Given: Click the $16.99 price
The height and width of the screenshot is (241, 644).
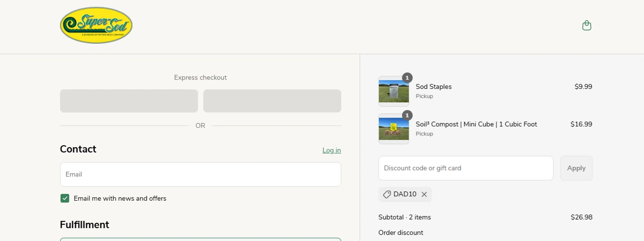Looking at the screenshot, I should click(x=581, y=124).
